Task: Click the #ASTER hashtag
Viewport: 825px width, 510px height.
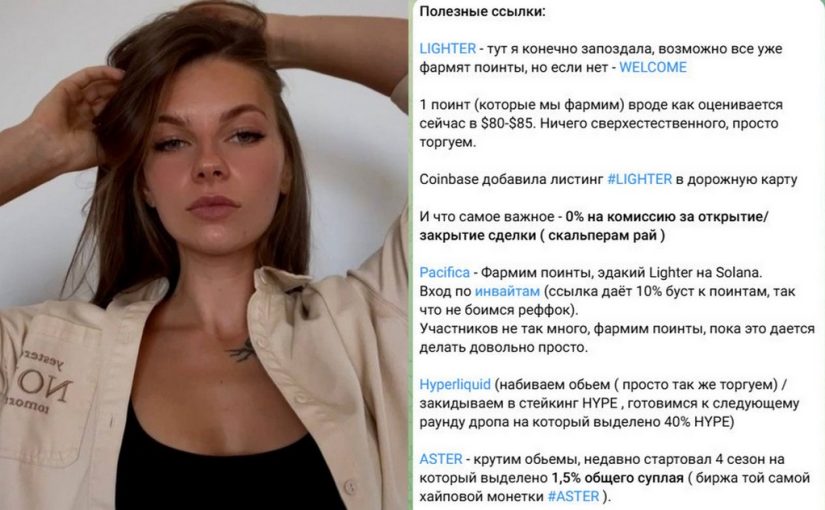Action: tap(573, 496)
